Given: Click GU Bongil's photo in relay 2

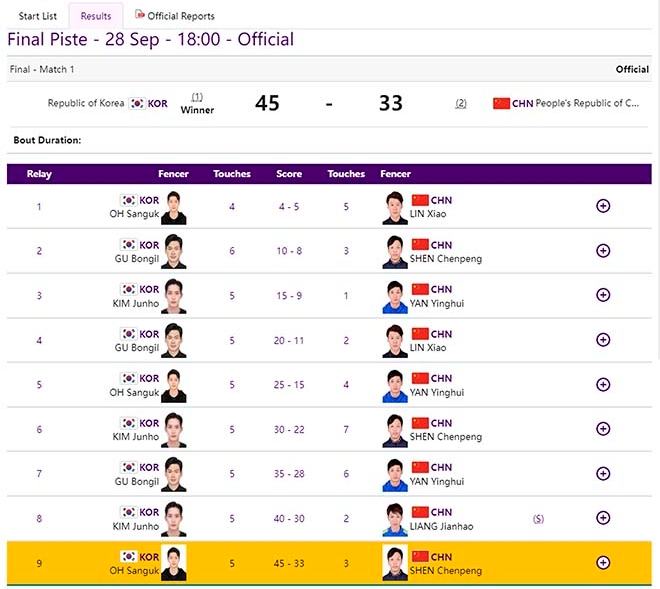Looking at the screenshot, I should [174, 251].
